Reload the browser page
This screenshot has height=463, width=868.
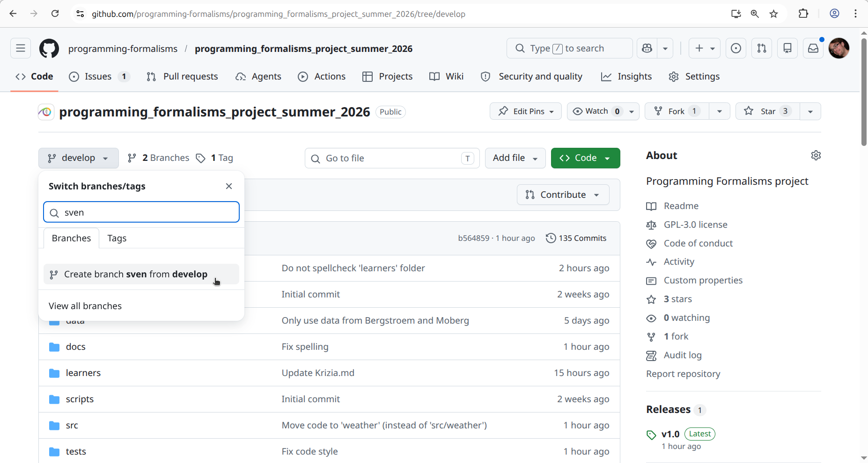click(55, 14)
